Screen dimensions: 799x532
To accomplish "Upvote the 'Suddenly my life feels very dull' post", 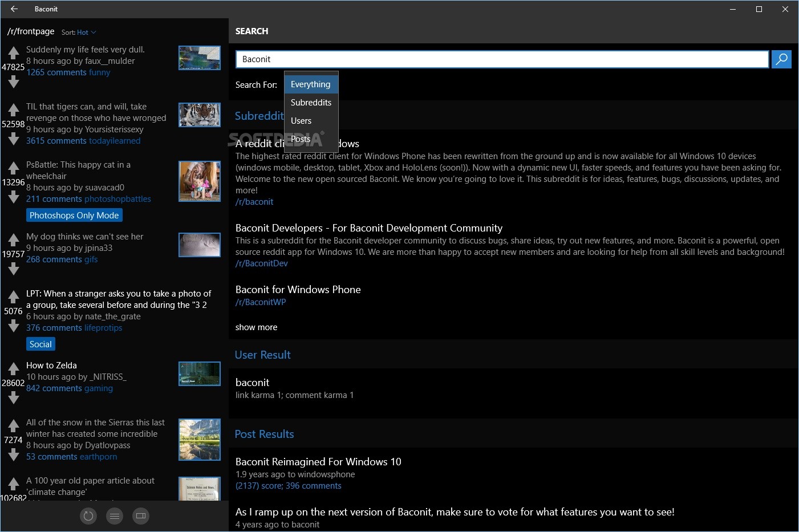I will pyautogui.click(x=14, y=53).
